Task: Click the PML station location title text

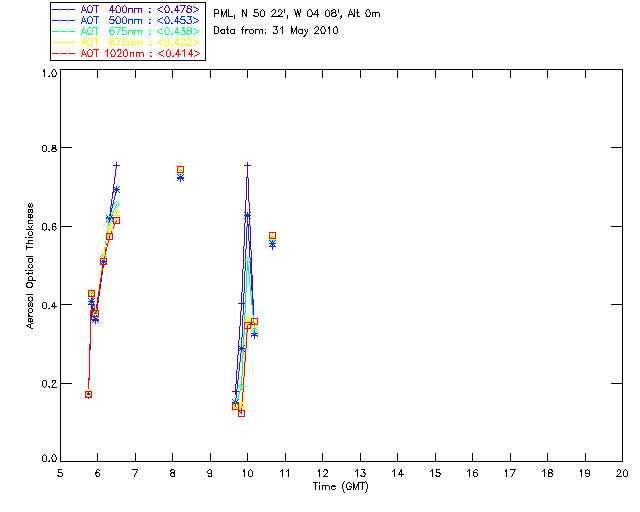Action: (297, 13)
